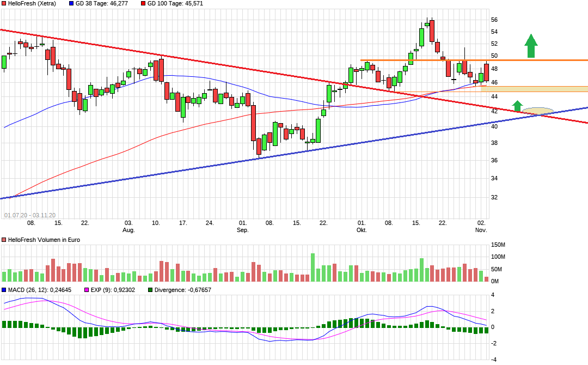Click the price axis value 32
588x365 pixels.
point(494,197)
